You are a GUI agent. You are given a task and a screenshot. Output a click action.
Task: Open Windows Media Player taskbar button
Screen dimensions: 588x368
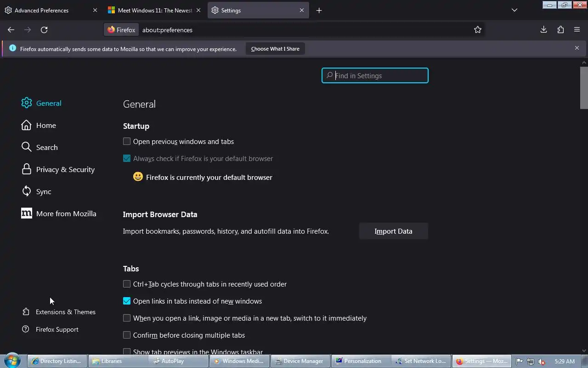pyautogui.click(x=239, y=361)
